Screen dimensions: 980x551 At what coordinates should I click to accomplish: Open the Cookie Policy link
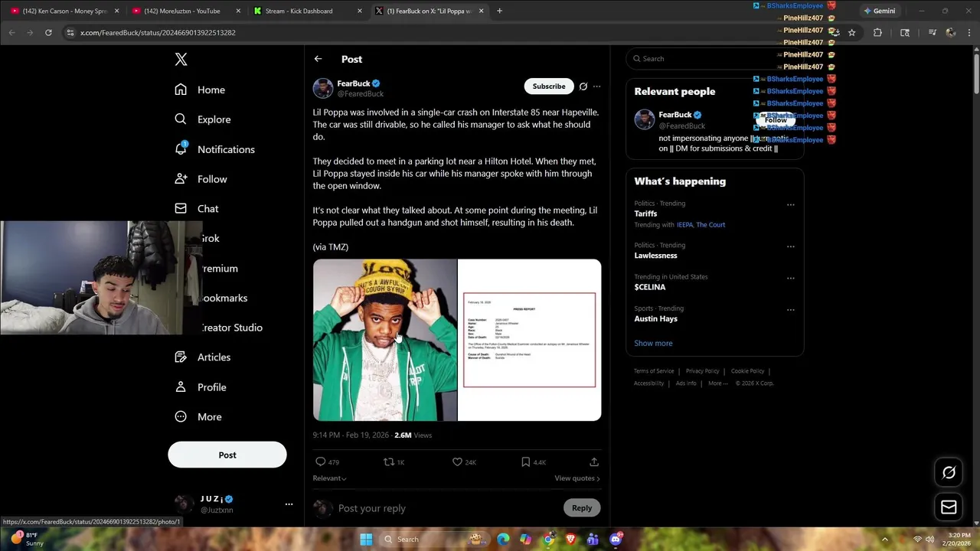tap(747, 371)
